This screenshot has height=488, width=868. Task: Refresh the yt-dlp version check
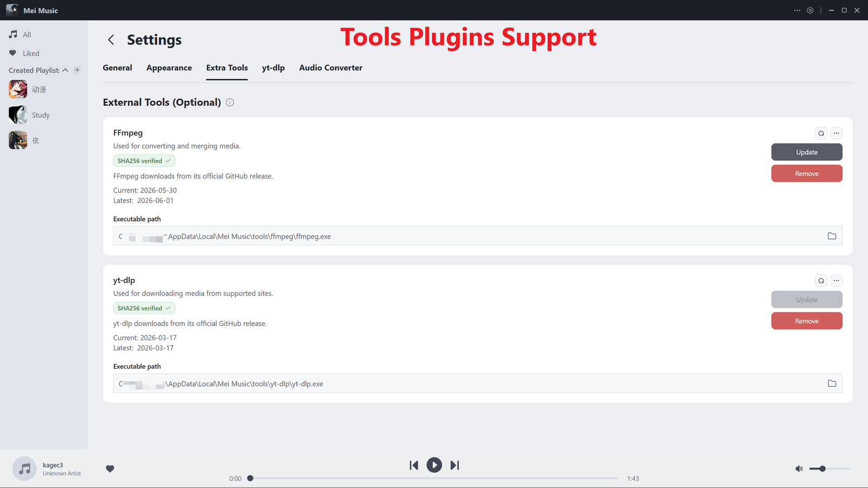pos(821,281)
